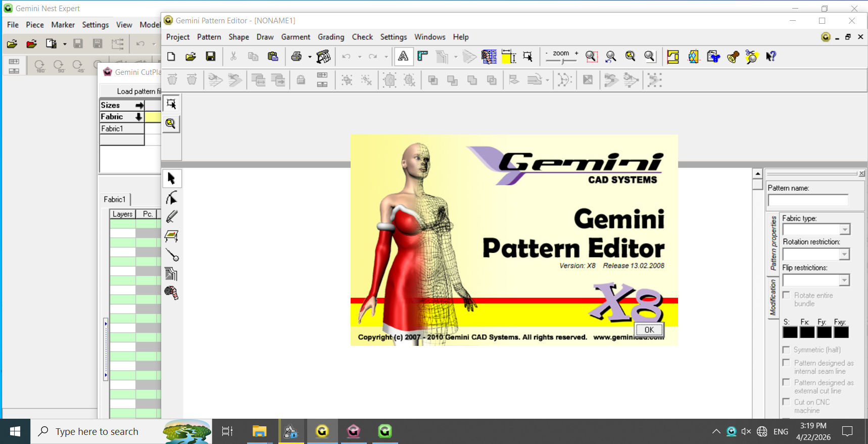This screenshot has height=444, width=868.
Task: Expand the Flip restrictions combo box
Action: coord(845,280)
